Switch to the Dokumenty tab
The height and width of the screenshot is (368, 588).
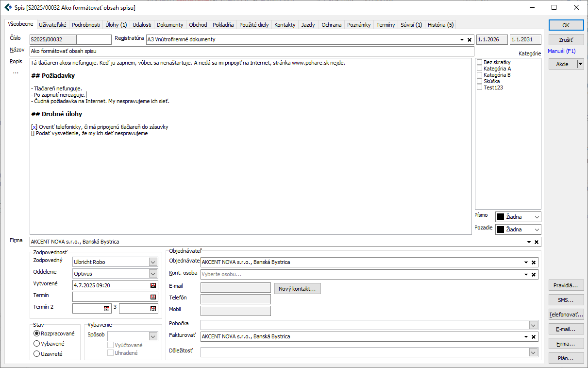(170, 25)
